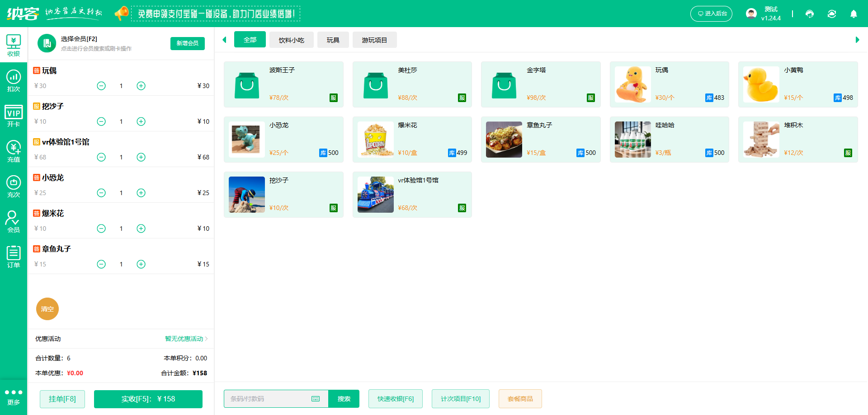
Task: Select the 饮料小吃 category tab
Action: pyautogui.click(x=292, y=40)
